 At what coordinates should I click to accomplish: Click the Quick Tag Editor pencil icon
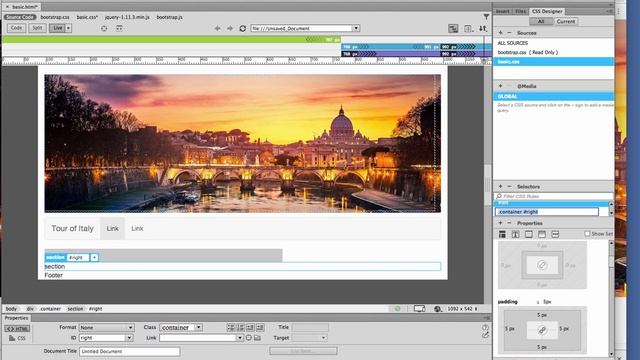[x=485, y=336]
